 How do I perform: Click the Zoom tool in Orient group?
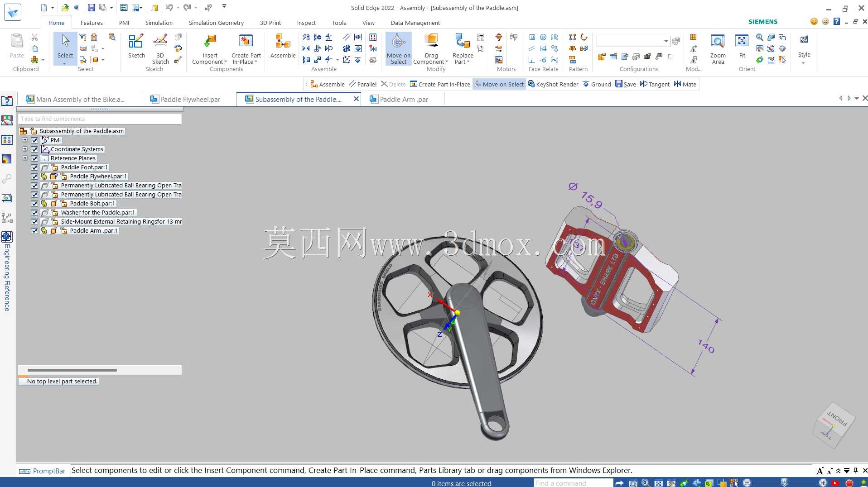[x=760, y=38]
